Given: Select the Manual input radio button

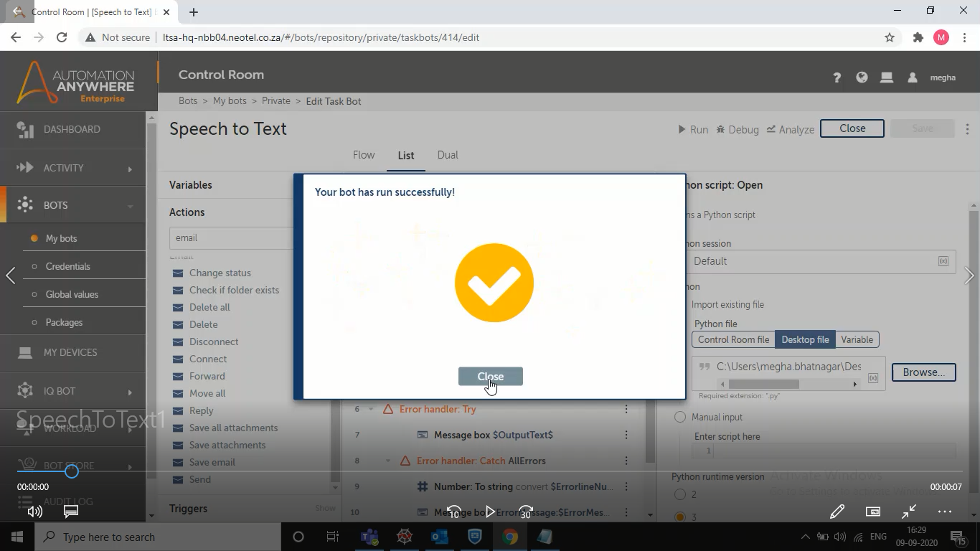Looking at the screenshot, I should [680, 417].
